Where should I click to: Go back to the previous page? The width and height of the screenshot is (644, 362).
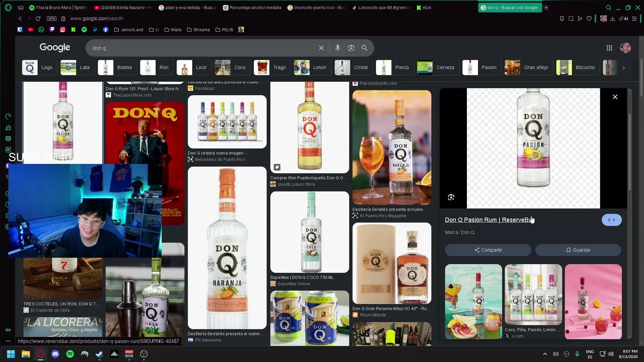point(20,19)
